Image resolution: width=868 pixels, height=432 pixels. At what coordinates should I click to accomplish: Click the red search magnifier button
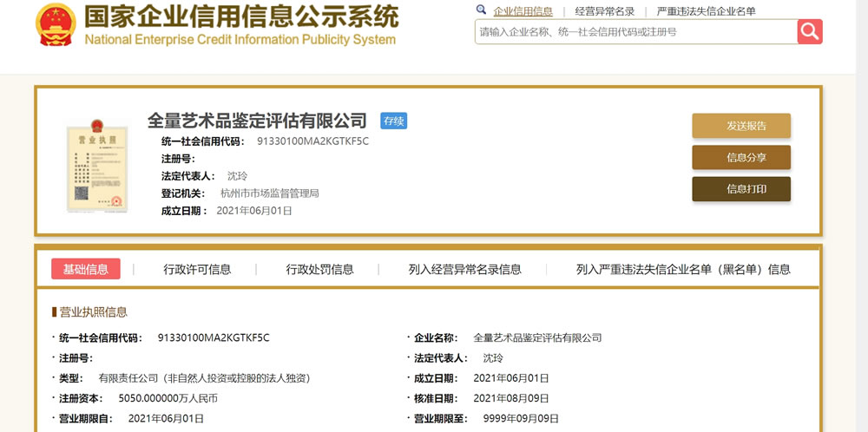(810, 31)
